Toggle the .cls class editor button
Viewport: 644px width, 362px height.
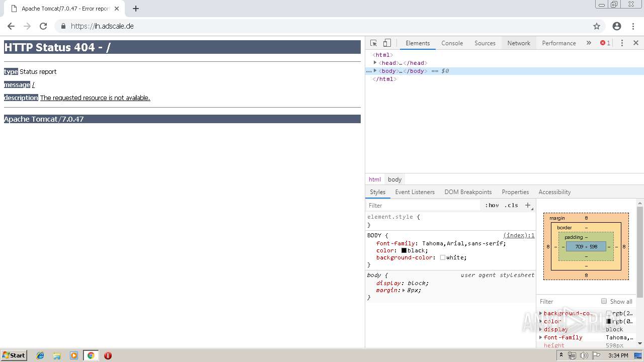511,205
